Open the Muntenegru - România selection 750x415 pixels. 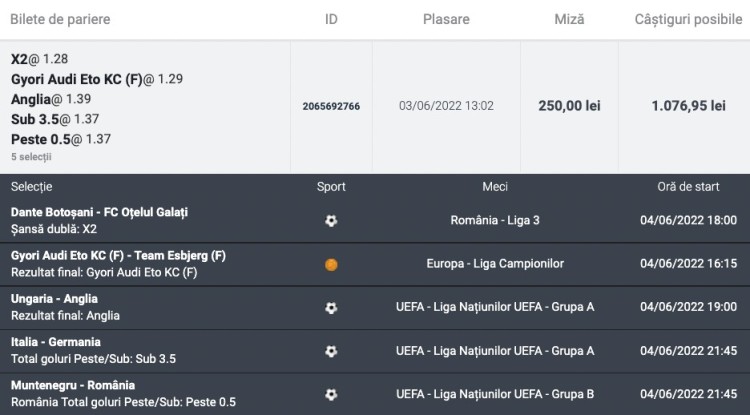click(x=73, y=385)
